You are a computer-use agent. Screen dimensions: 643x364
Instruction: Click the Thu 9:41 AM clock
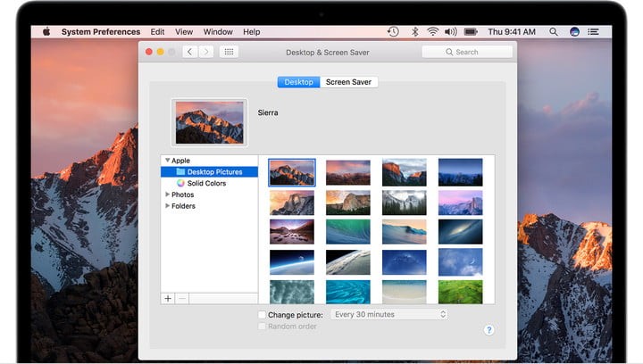[x=512, y=31]
